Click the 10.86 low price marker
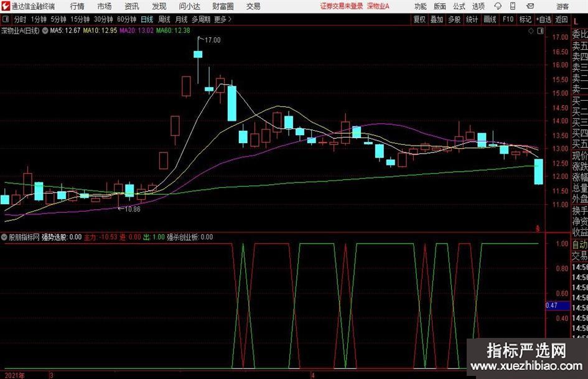The width and height of the screenshot is (588, 379). point(132,209)
